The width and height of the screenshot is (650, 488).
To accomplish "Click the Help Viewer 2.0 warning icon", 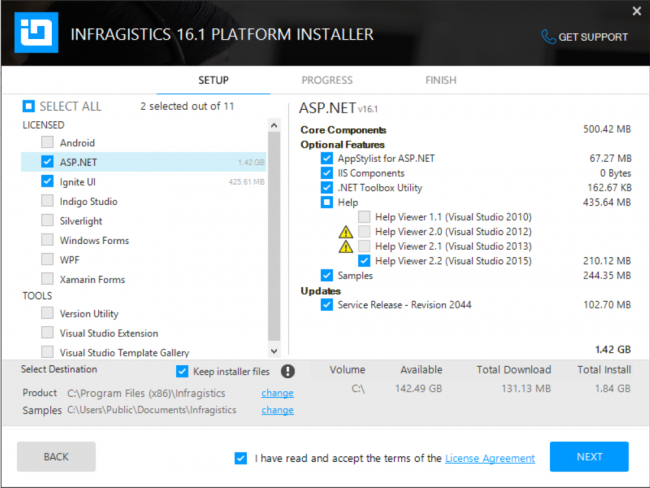I will point(346,232).
